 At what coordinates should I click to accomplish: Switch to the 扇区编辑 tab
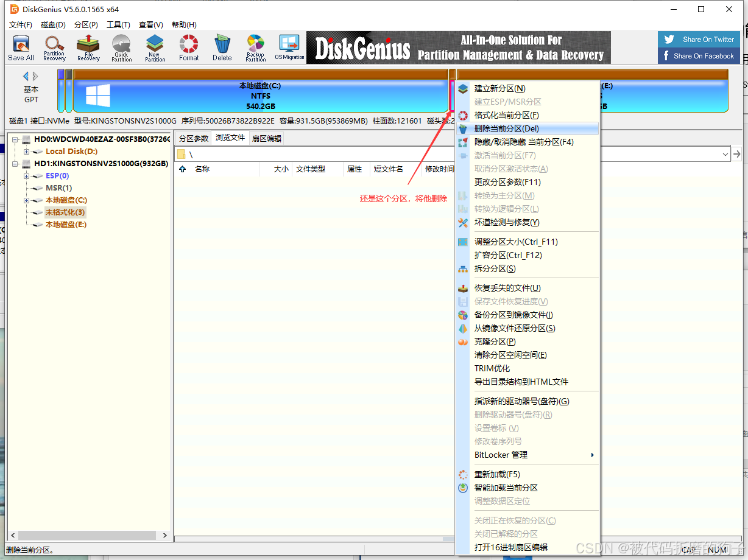(x=267, y=139)
